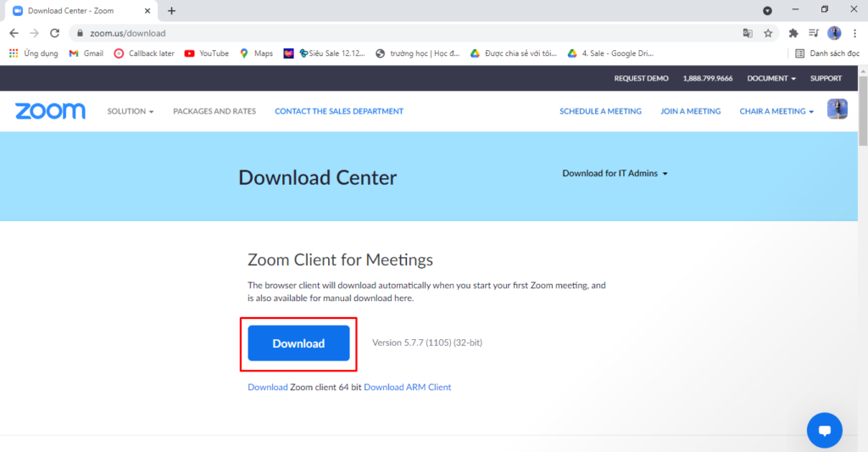The width and height of the screenshot is (868, 452).
Task: Open the Chrome extensions puzzle icon
Action: point(793,33)
